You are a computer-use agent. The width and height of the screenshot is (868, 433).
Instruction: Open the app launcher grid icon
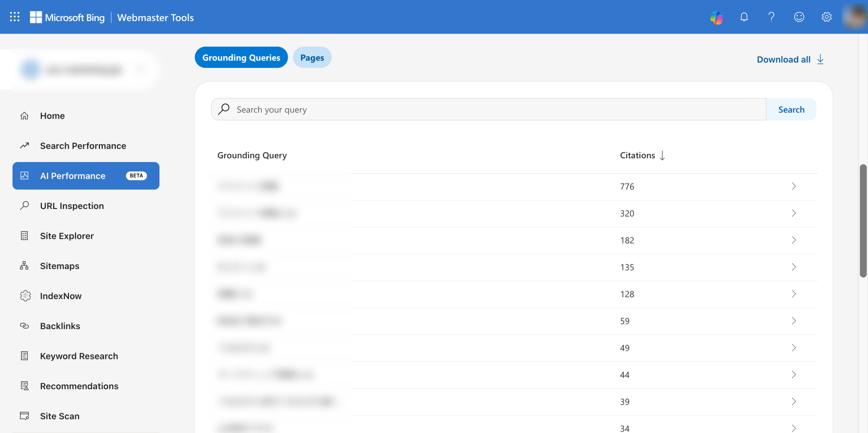pos(15,17)
